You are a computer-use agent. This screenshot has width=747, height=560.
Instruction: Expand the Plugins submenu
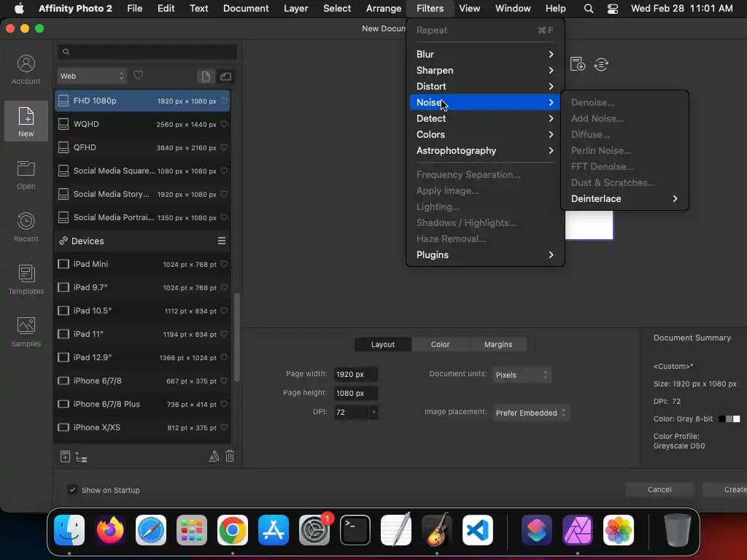tap(484, 254)
